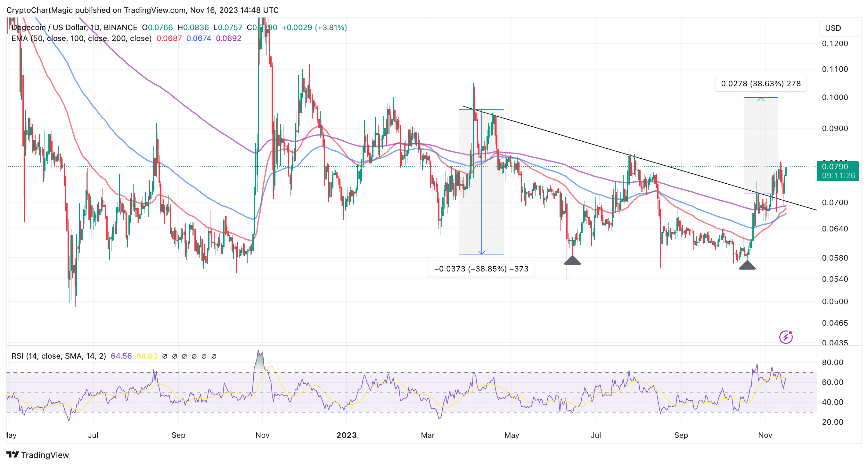Click the Dogecoin / US Dollar chart title
868x466 pixels.
74,27
